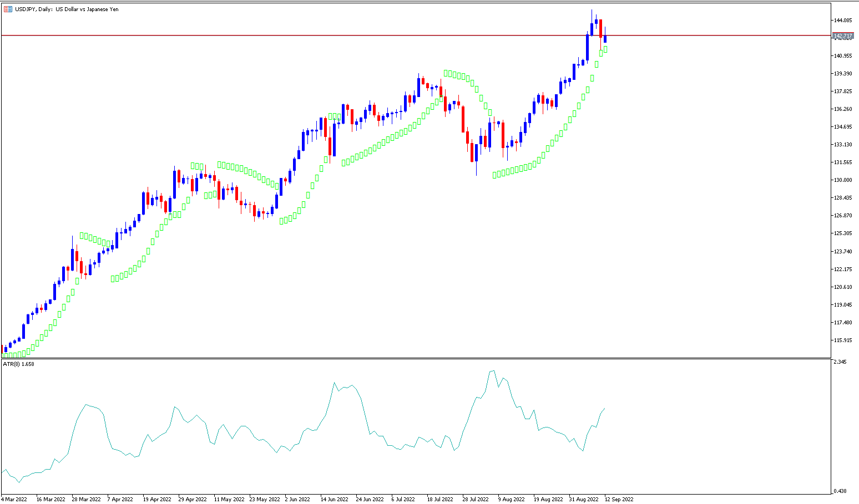Image resolution: width=859 pixels, height=504 pixels.
Task: Click the "29 Apr 2022" date label
Action: [x=193, y=500]
